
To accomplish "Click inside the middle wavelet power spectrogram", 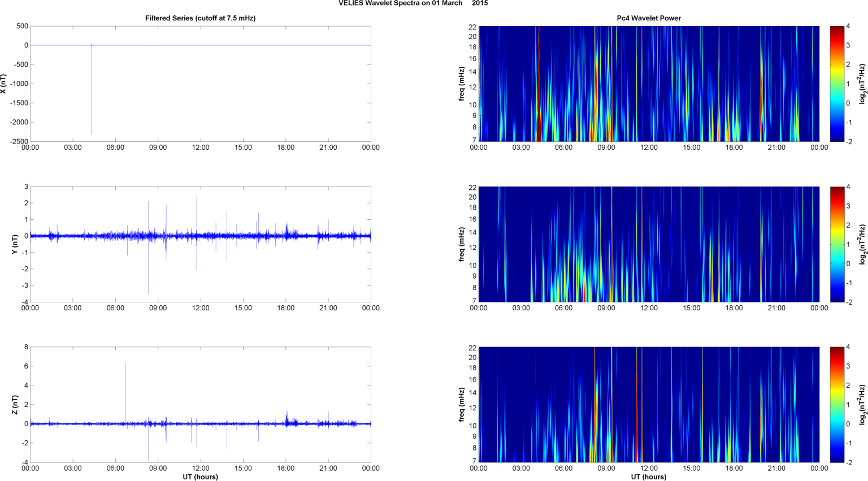I will pos(649,244).
